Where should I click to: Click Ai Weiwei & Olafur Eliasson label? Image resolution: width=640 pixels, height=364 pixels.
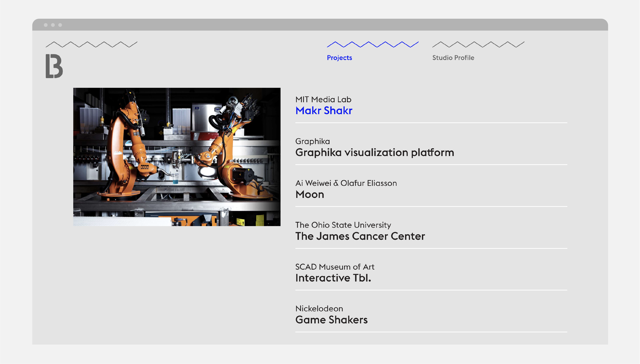[x=346, y=183]
